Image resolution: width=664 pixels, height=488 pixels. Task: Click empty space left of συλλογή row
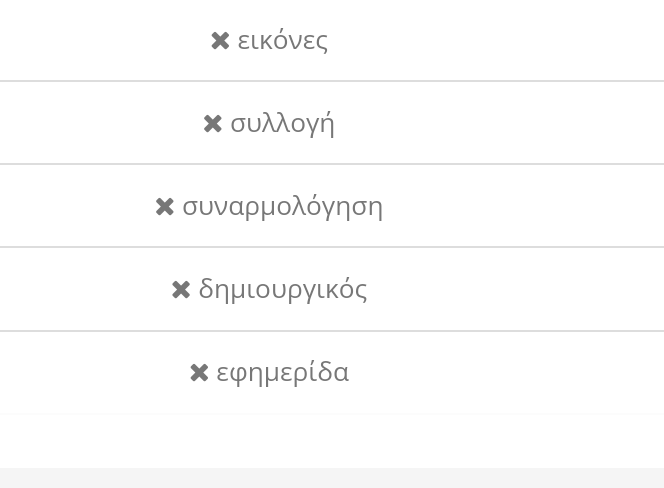(90, 124)
